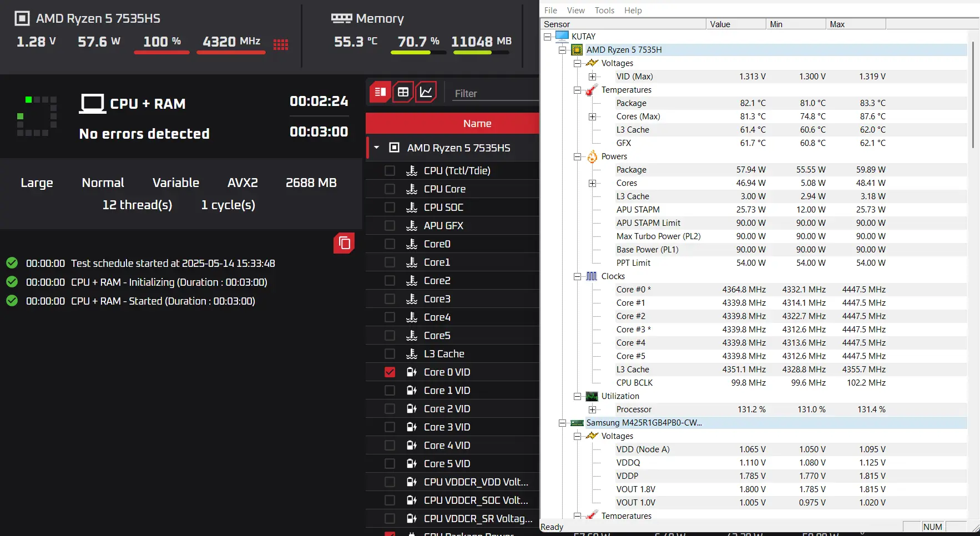Enable the Core3 sensor checkbox
The height and width of the screenshot is (536, 980).
click(x=390, y=299)
